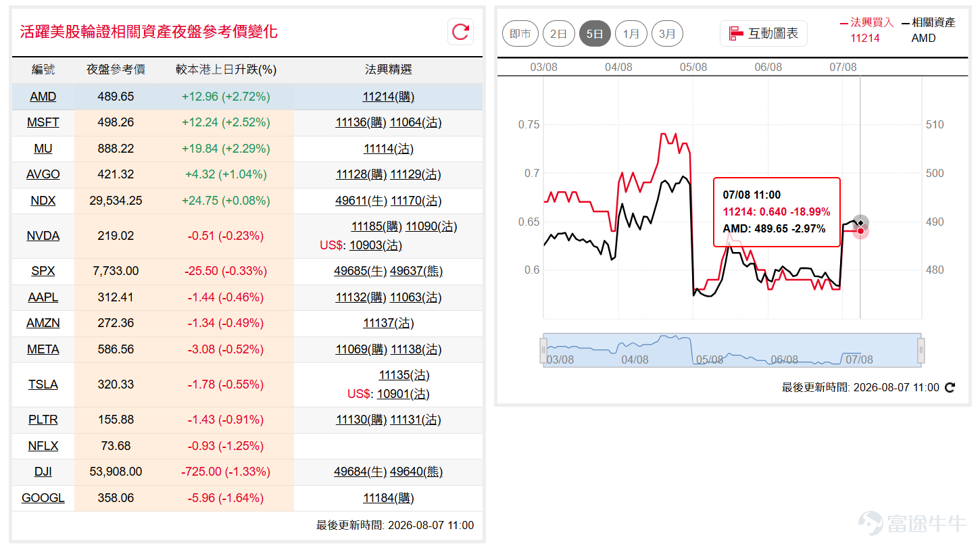Switch chart to 3月 range
Screen dimensions: 980x548
coord(667,33)
